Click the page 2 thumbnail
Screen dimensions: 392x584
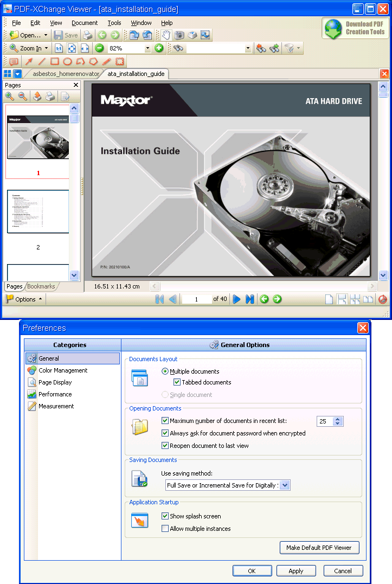click(x=38, y=211)
